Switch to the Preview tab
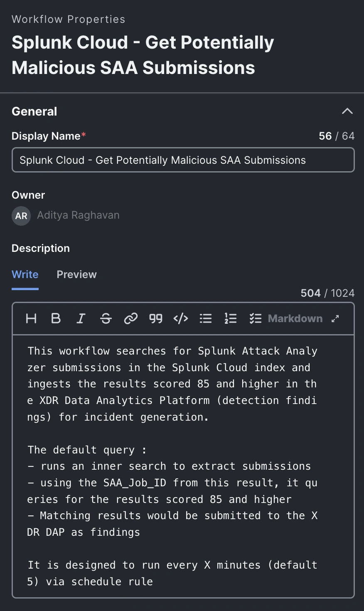This screenshot has height=611, width=364. (x=77, y=274)
